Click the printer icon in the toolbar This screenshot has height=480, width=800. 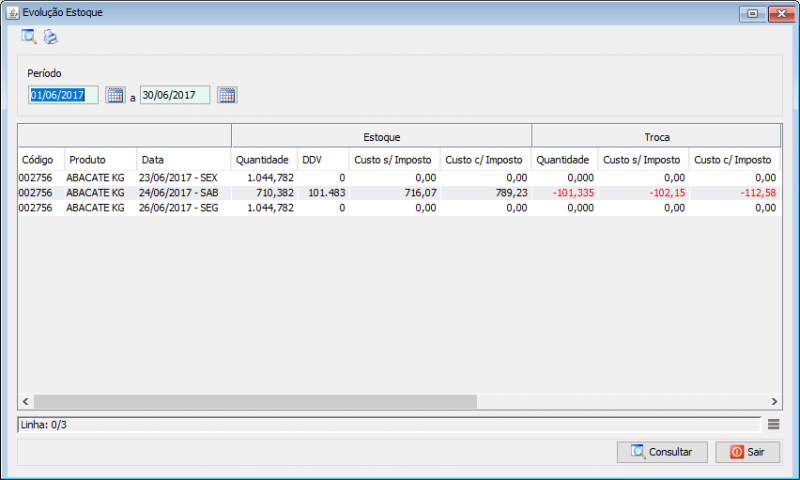point(51,37)
